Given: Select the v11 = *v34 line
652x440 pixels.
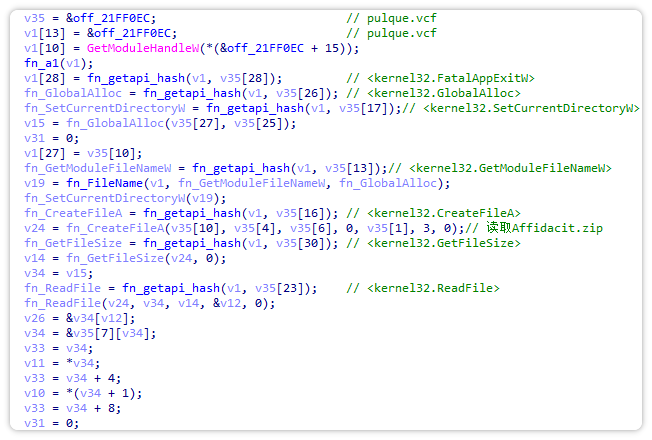Looking at the screenshot, I should click(62, 363).
